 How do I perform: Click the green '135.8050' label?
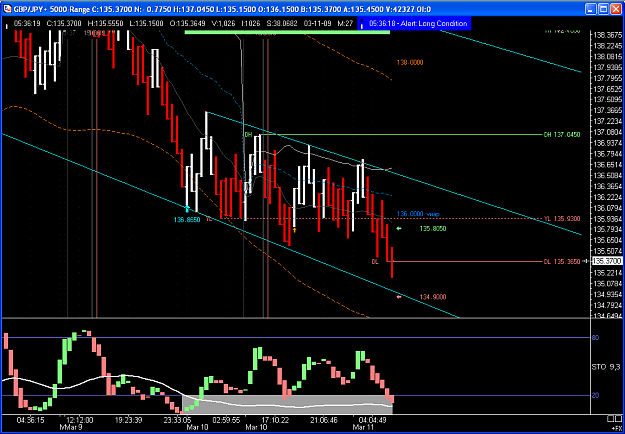(432, 229)
